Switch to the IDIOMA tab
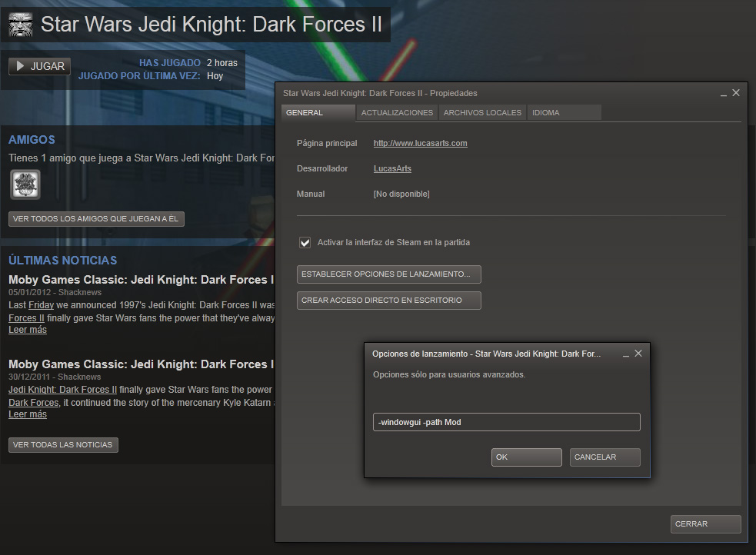Screen dimensions: 756x555 [564, 113]
